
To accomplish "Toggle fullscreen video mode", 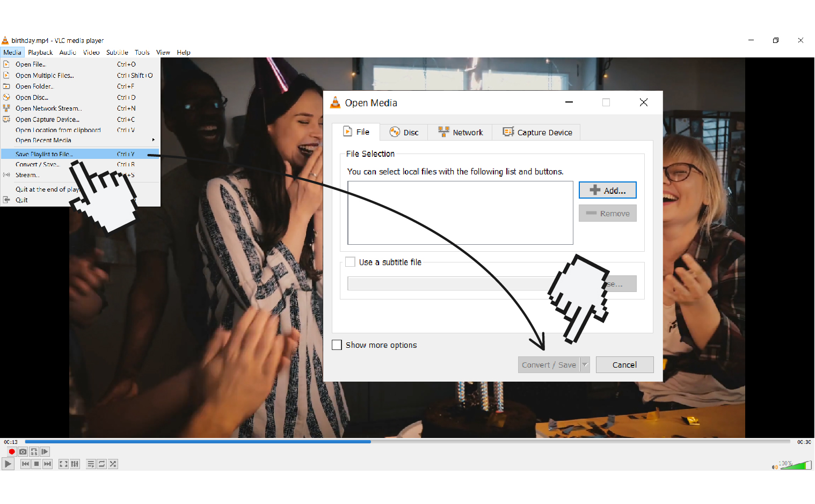I will (63, 464).
